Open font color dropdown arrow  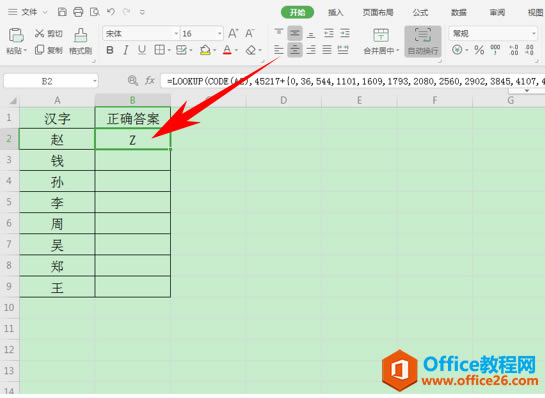point(236,50)
